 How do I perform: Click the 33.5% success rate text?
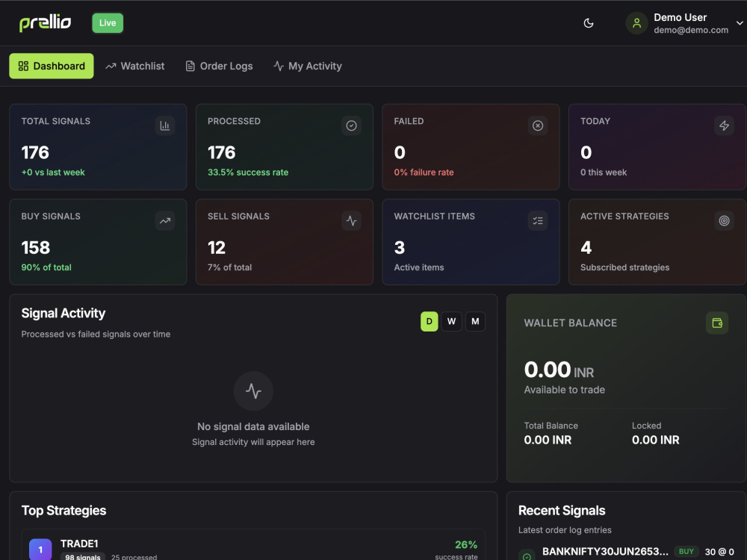click(248, 172)
